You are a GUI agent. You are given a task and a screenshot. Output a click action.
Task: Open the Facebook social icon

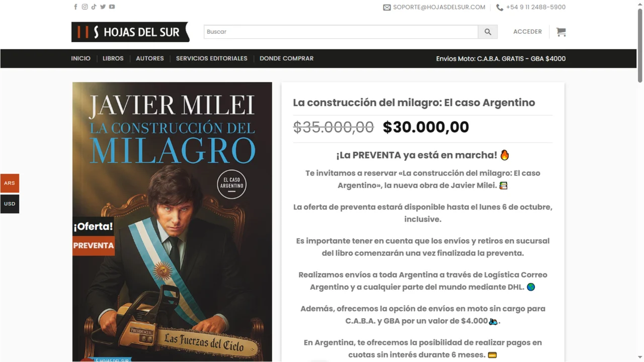click(x=75, y=7)
